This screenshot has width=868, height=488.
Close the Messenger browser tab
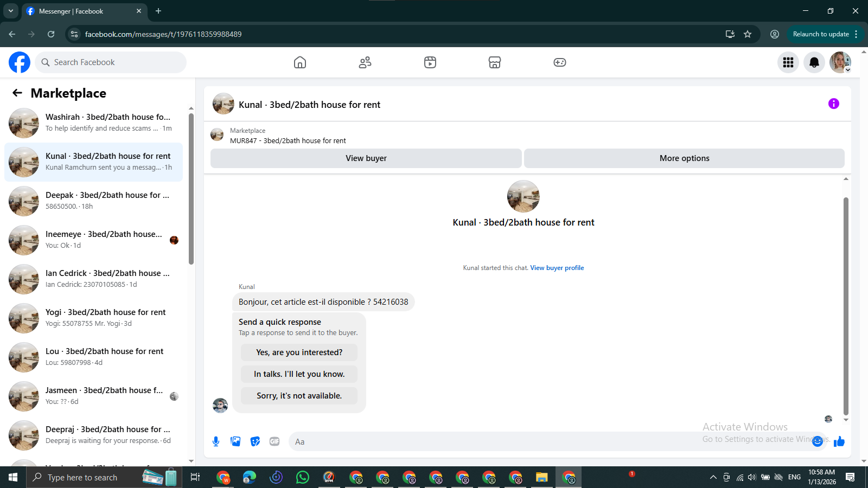click(139, 11)
